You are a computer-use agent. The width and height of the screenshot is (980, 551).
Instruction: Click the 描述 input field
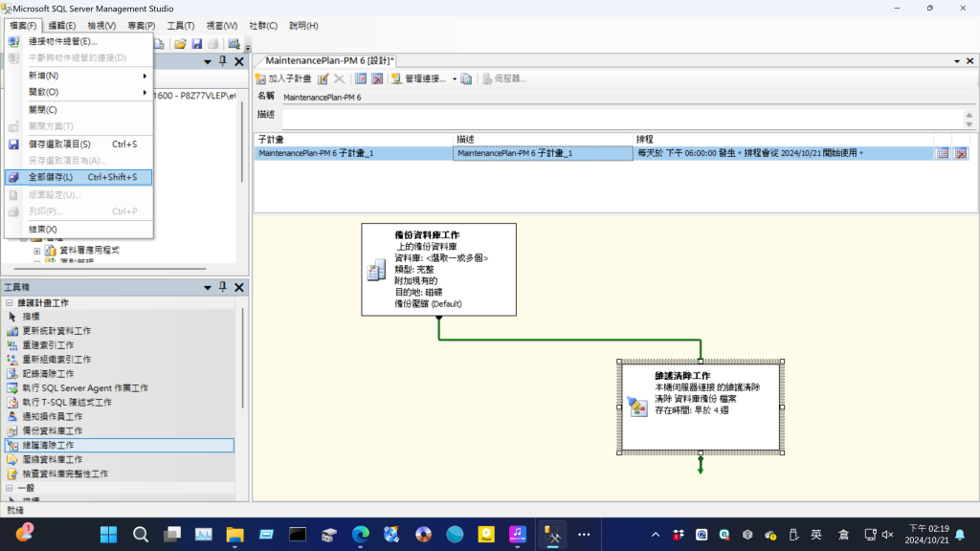(622, 119)
